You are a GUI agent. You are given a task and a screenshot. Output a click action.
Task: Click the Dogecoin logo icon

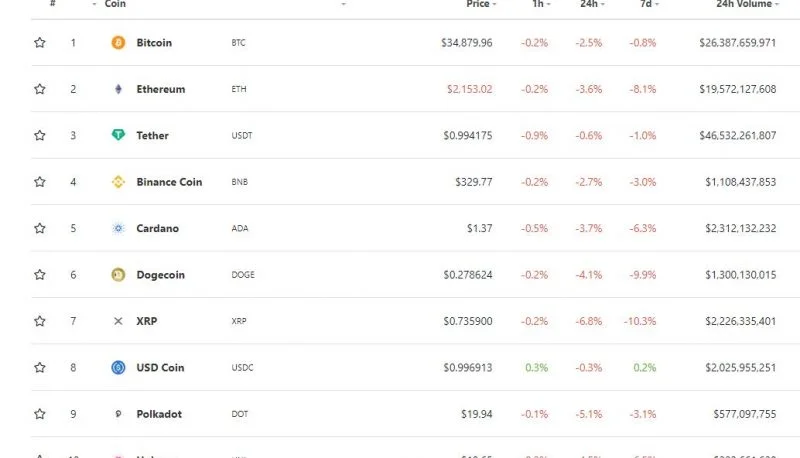(118, 274)
